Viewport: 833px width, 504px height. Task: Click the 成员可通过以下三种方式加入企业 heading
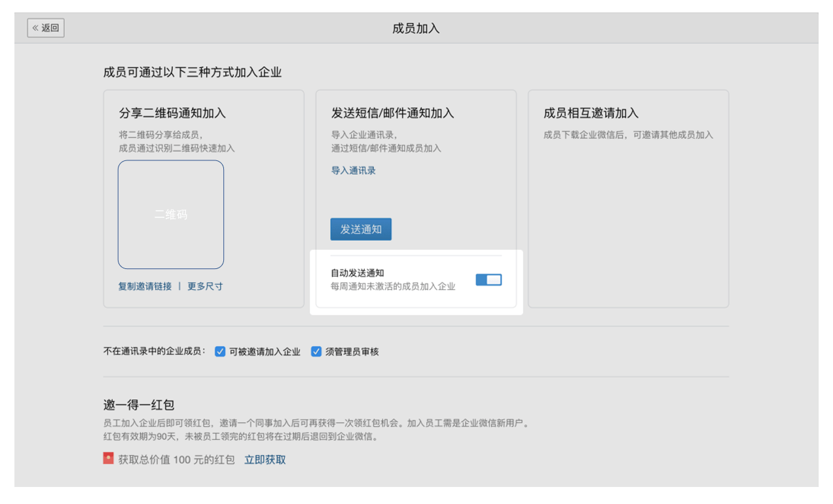point(193,72)
